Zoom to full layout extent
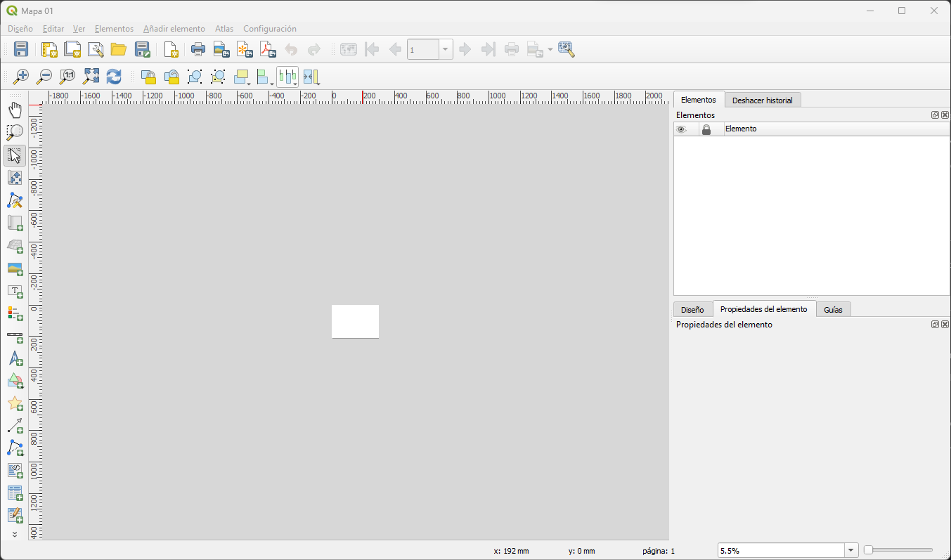 tap(91, 77)
